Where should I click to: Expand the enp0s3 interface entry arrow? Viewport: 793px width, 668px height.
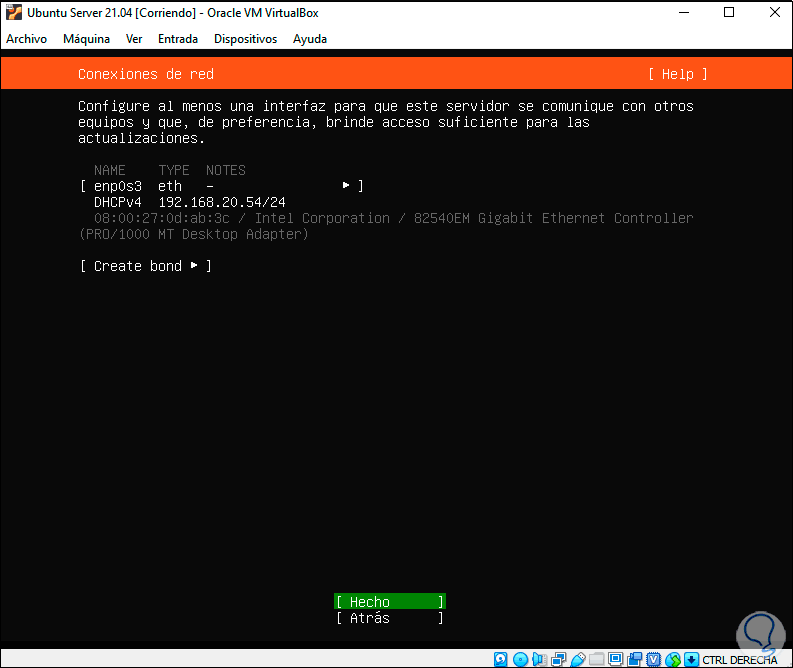[x=346, y=186]
